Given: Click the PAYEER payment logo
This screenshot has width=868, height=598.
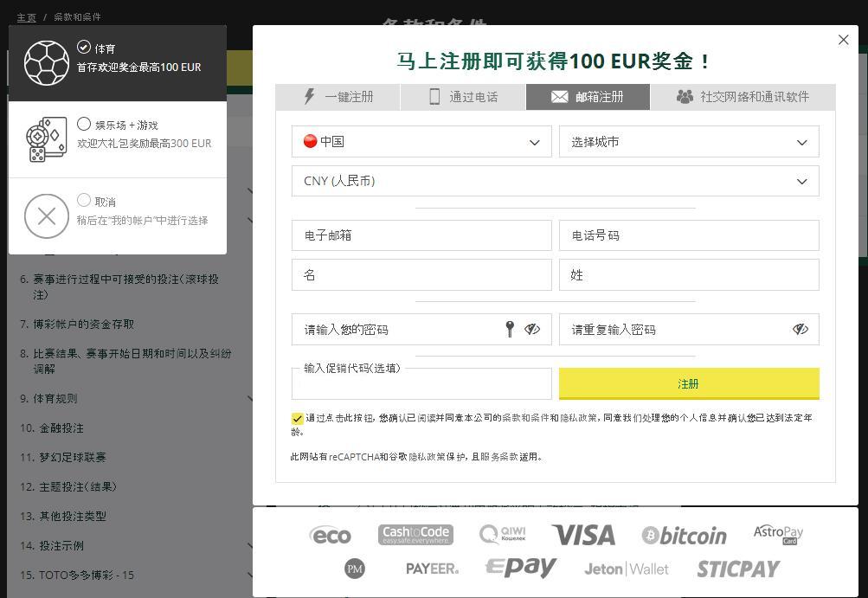Looking at the screenshot, I should 432,569.
